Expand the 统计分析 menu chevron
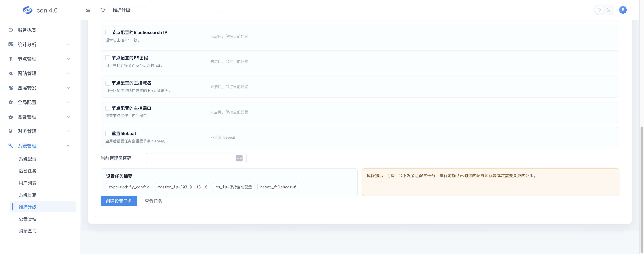The image size is (644, 254). tap(68, 45)
